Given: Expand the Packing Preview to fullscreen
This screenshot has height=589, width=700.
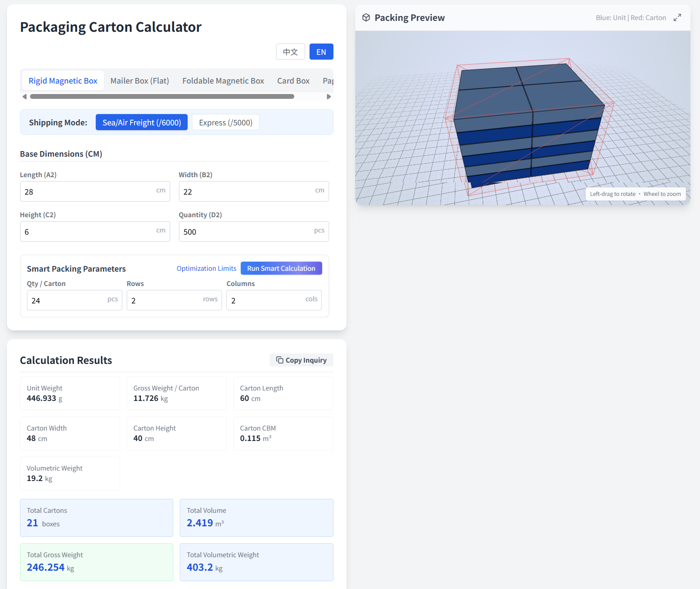Looking at the screenshot, I should 677,17.
